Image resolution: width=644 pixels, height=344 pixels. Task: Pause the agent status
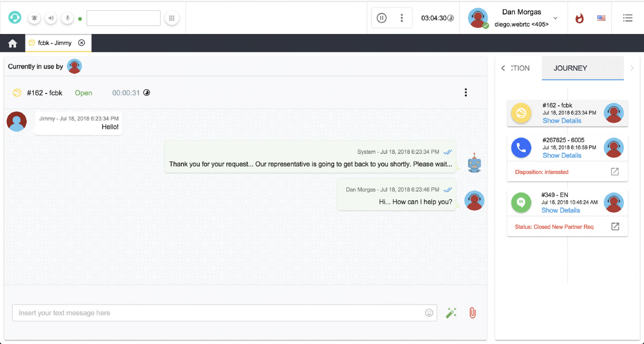(x=381, y=18)
